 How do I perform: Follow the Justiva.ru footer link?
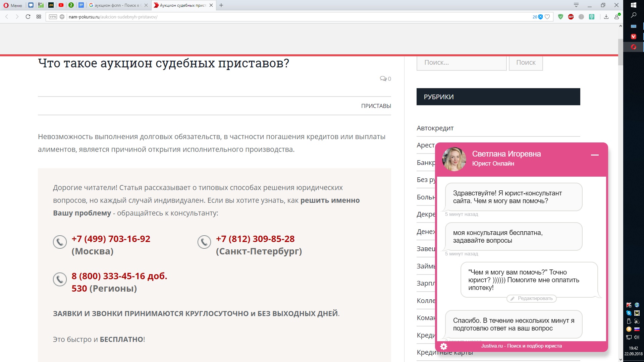[521, 346]
